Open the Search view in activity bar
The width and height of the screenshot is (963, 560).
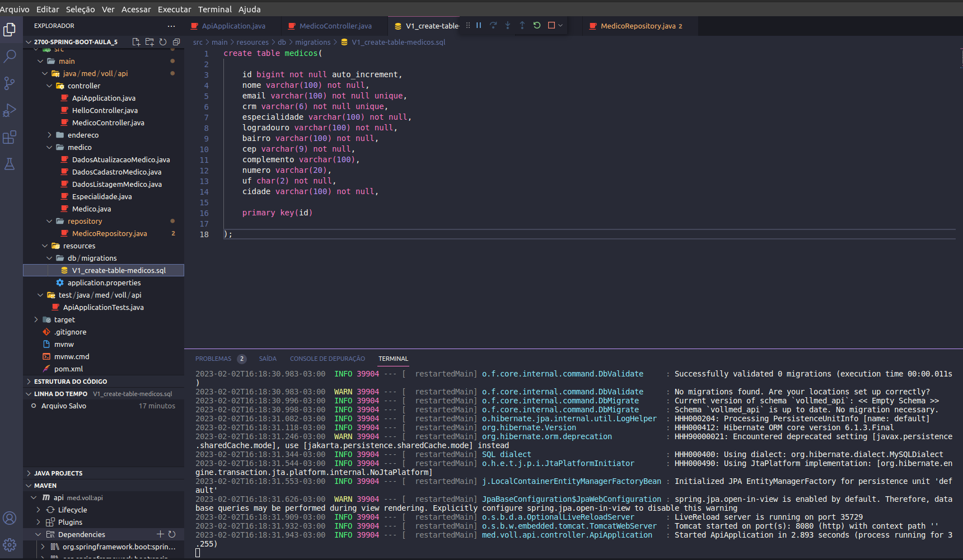[10, 56]
